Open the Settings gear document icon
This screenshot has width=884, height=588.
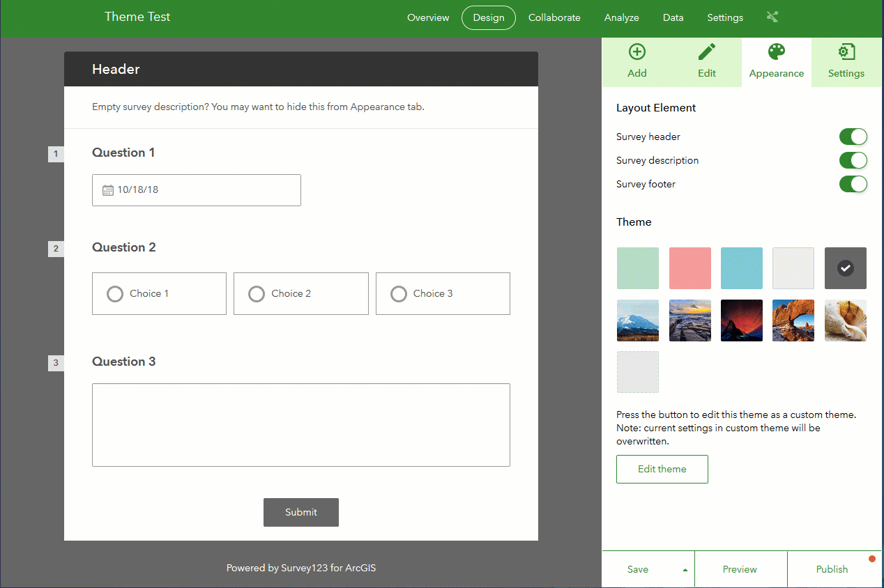pos(846,52)
